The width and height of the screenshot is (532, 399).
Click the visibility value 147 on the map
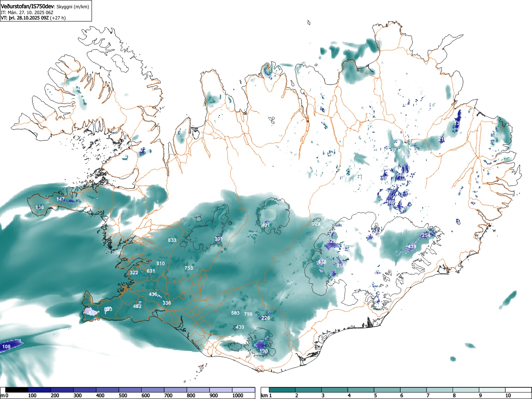click(x=61, y=199)
